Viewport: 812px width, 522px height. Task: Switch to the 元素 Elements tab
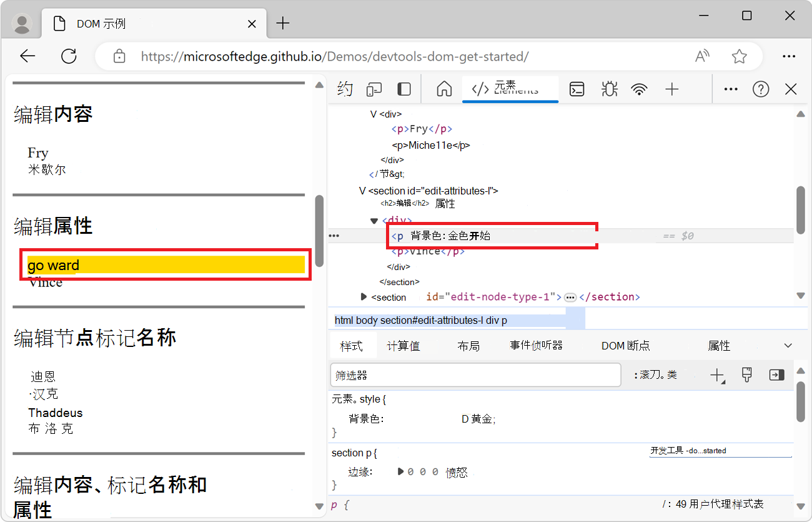(x=510, y=89)
